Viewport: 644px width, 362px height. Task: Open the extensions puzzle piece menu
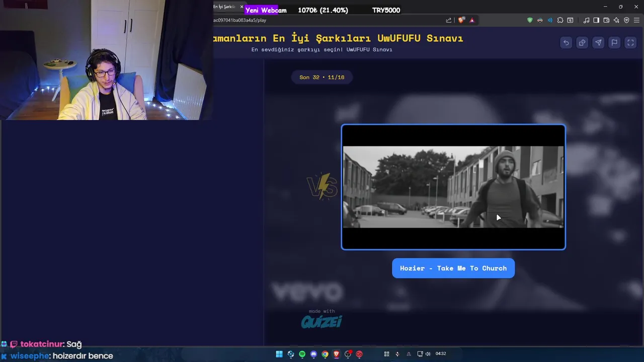coord(560,20)
